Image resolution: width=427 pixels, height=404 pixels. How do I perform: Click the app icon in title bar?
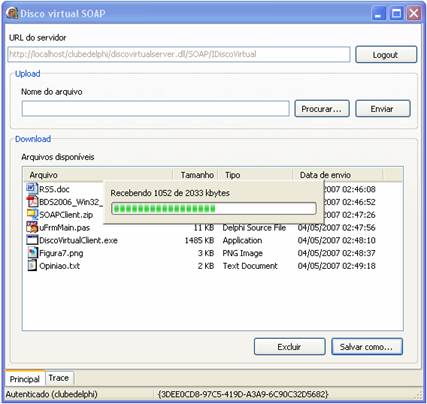[x=12, y=13]
